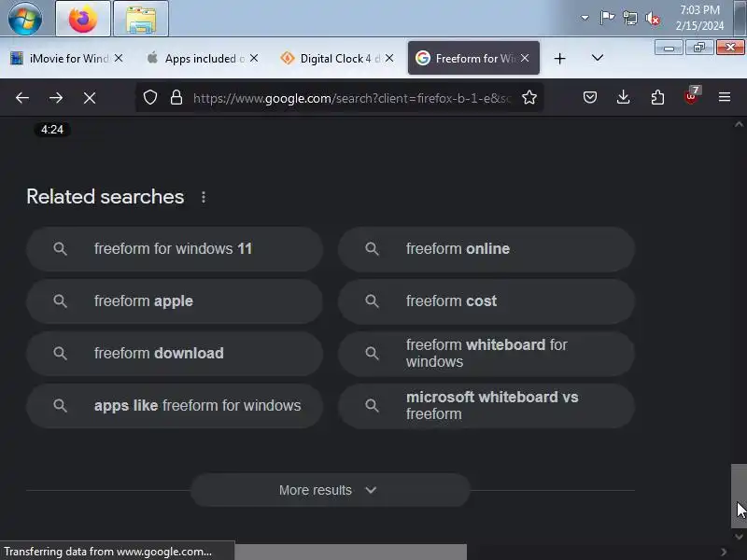Viewport: 747px width, 560px height.
Task: Click the scrollbar up arrow
Action: [x=739, y=124]
